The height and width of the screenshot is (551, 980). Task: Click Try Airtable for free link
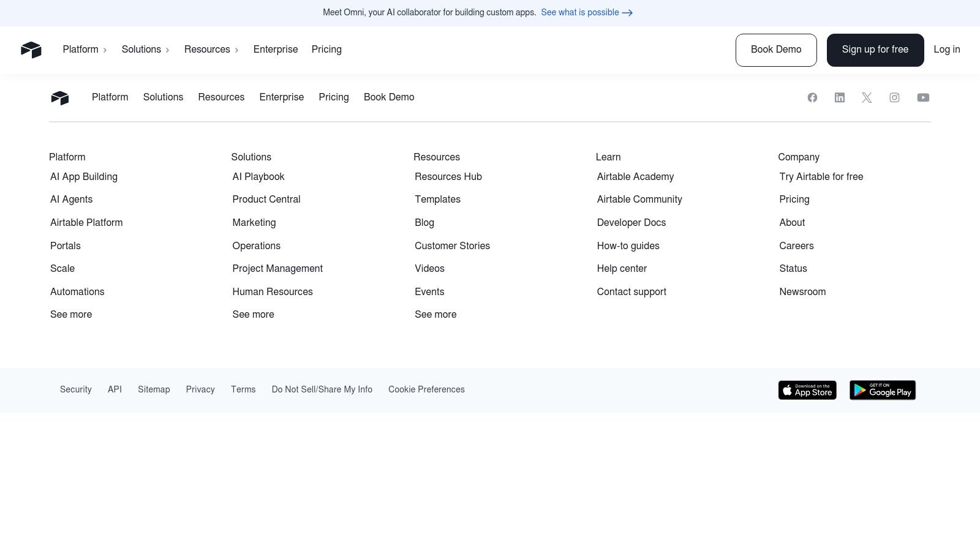(x=821, y=177)
